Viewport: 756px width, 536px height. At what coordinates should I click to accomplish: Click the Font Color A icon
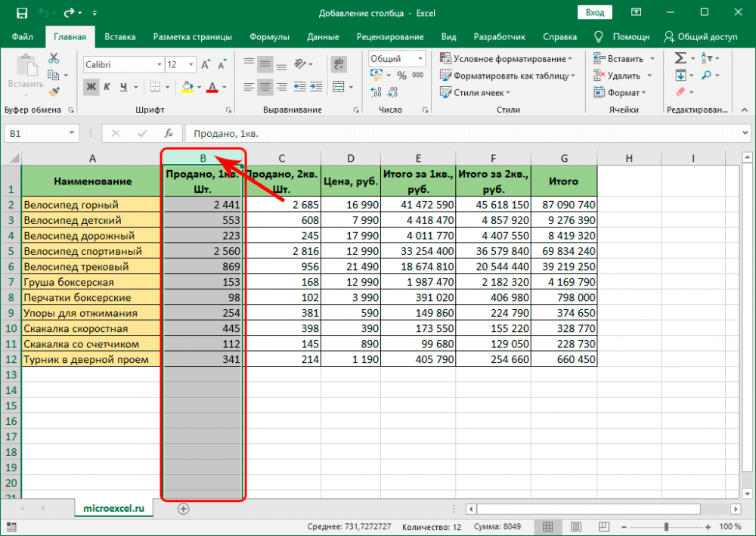[212, 87]
